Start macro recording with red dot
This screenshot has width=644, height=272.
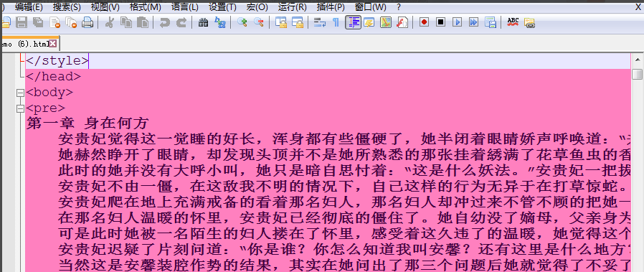pyautogui.click(x=425, y=22)
